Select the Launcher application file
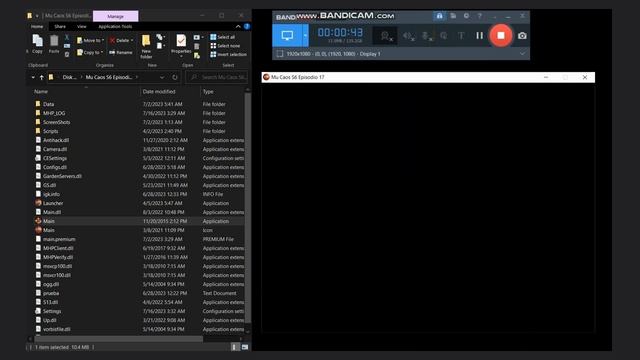 (139, 203)
